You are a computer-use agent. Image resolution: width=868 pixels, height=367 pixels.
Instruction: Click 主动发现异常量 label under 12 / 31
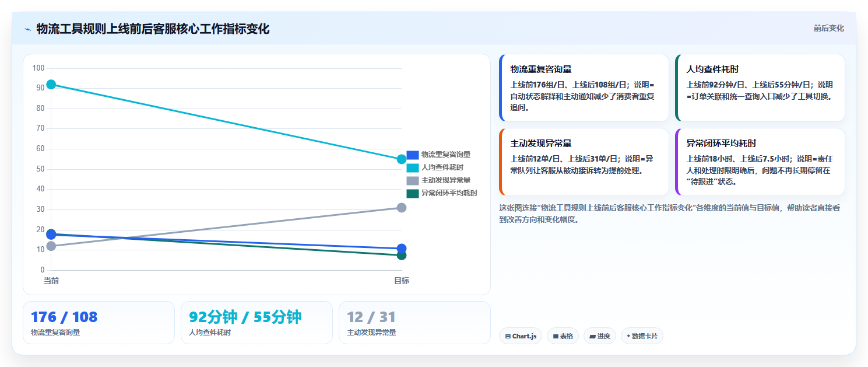(371, 333)
